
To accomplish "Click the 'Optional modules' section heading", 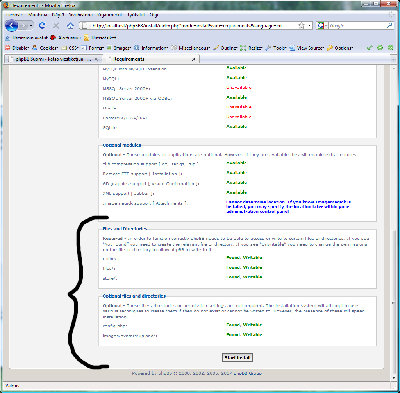I will coord(122,145).
